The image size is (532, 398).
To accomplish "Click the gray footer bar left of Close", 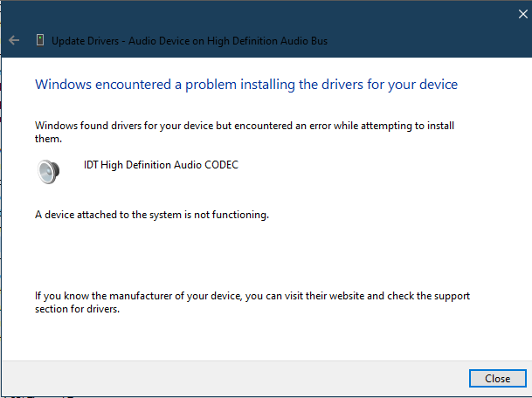I will point(236,378).
